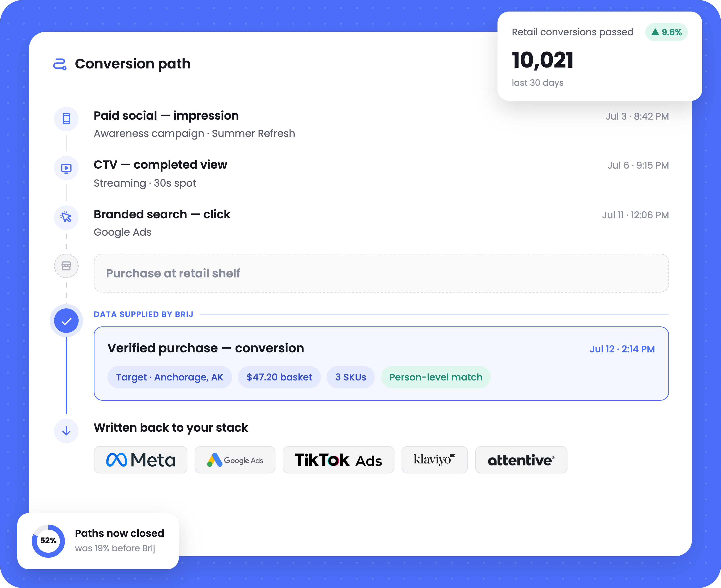
Task: Click the last 30 days label
Action: (x=538, y=83)
